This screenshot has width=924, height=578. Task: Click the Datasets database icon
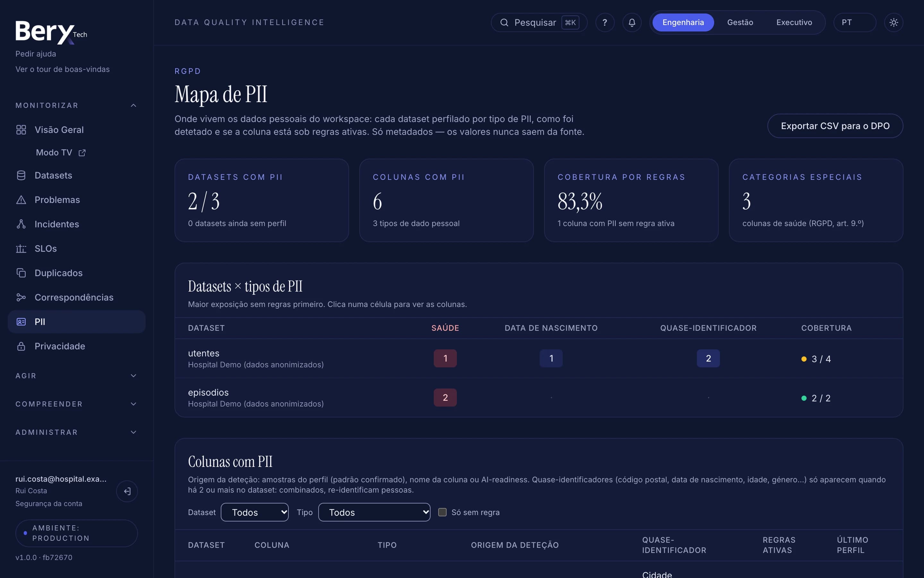pos(21,175)
